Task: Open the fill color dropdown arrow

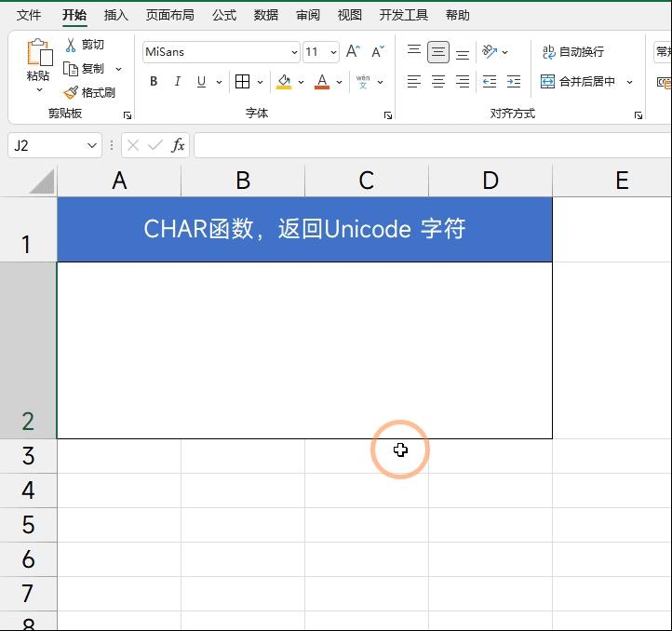Action: pos(301,82)
